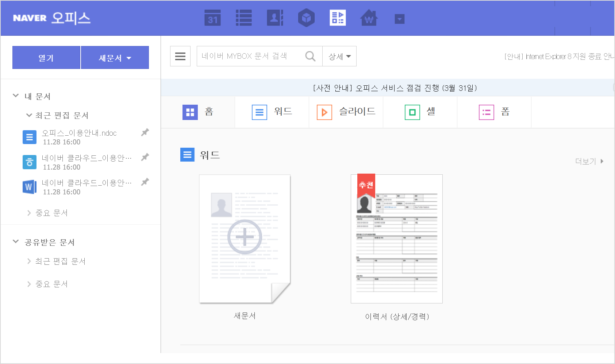Click the 워드 section heading icon
Viewport: 615px width, 364px height.
point(187,155)
